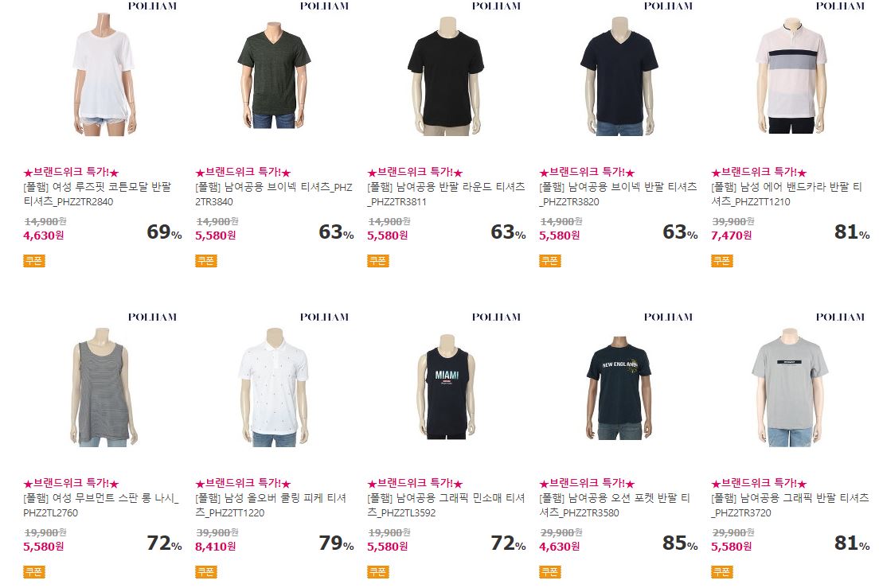Open white women's loose-fit t-shirt image
This screenshot has width=879, height=588.
point(103,75)
